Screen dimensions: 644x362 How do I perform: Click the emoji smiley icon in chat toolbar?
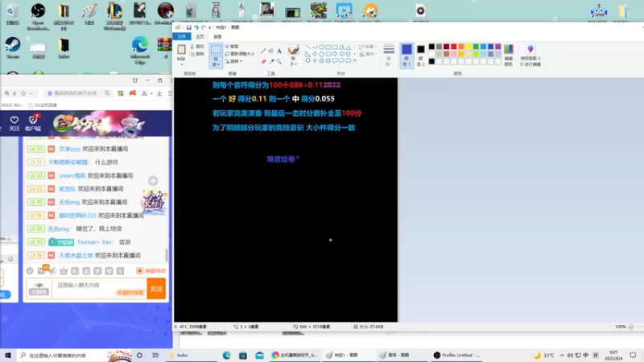click(x=30, y=271)
